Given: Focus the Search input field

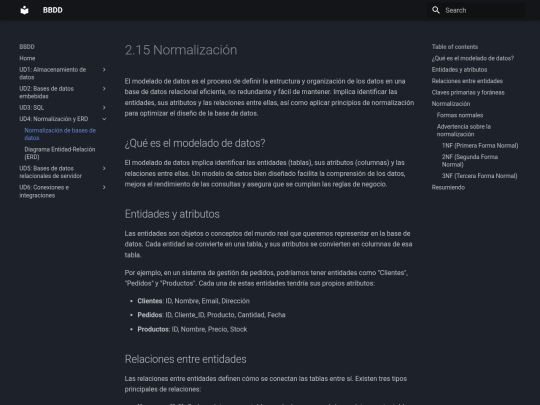Looking at the screenshot, I should (476, 10).
